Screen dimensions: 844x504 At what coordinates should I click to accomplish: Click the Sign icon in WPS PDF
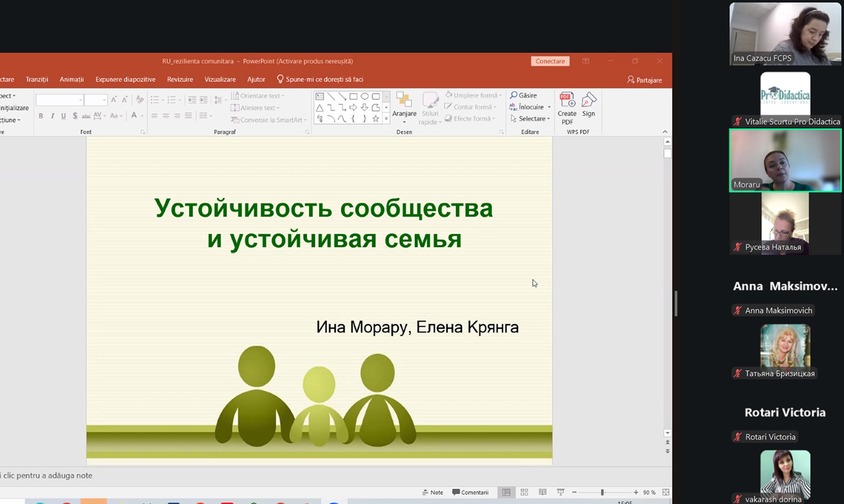588,101
